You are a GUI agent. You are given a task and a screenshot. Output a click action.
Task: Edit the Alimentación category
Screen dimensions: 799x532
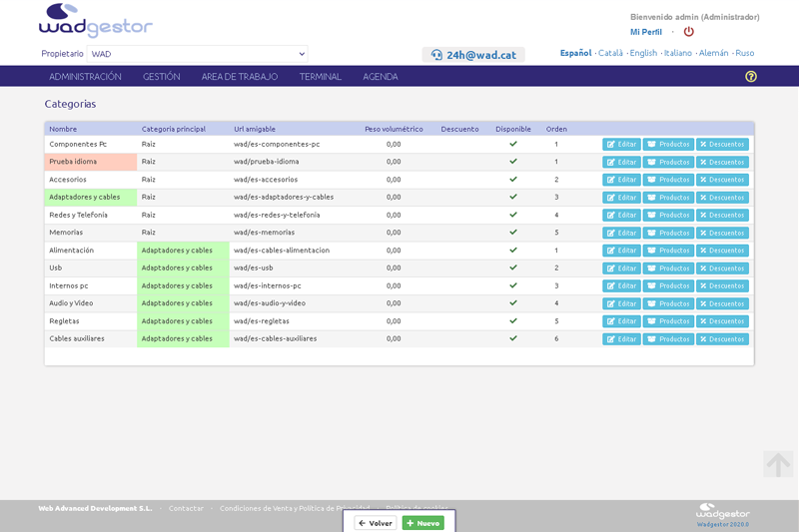click(621, 251)
